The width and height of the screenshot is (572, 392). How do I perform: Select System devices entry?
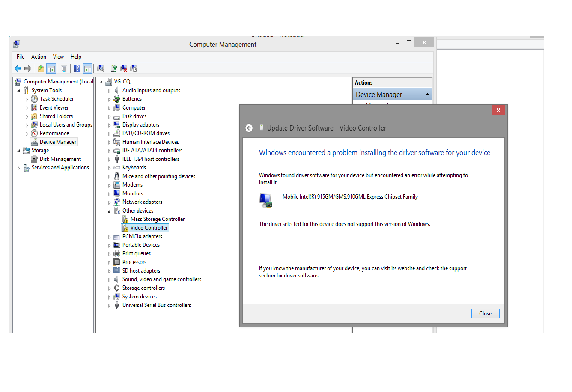tap(140, 297)
